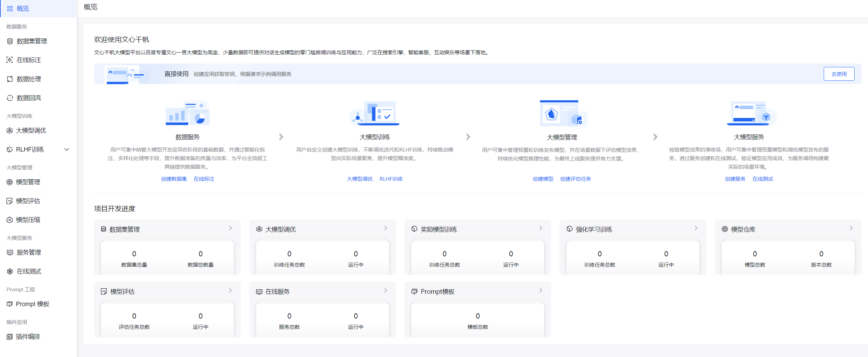The width and height of the screenshot is (868, 357).
Task: Click the 去使用 button
Action: pos(839,74)
